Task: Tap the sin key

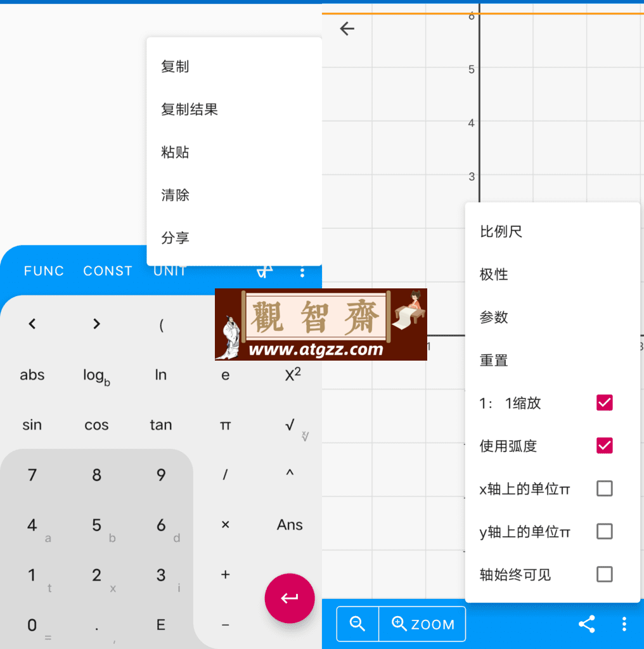Action: [32, 425]
